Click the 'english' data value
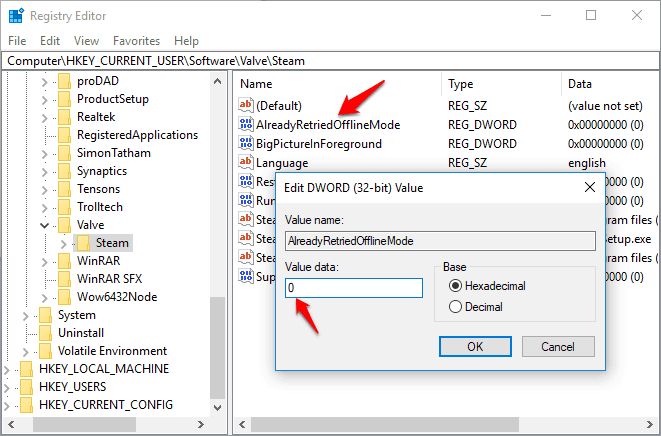 pyautogui.click(x=587, y=163)
